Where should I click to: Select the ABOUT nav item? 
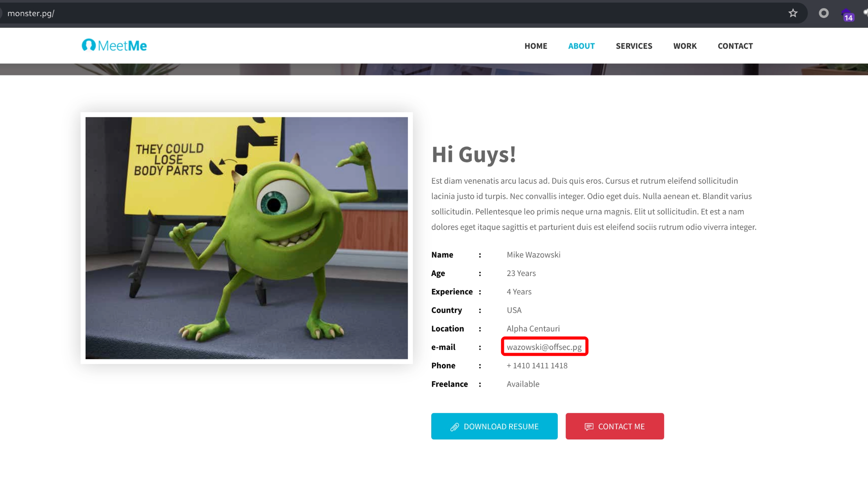click(x=581, y=46)
